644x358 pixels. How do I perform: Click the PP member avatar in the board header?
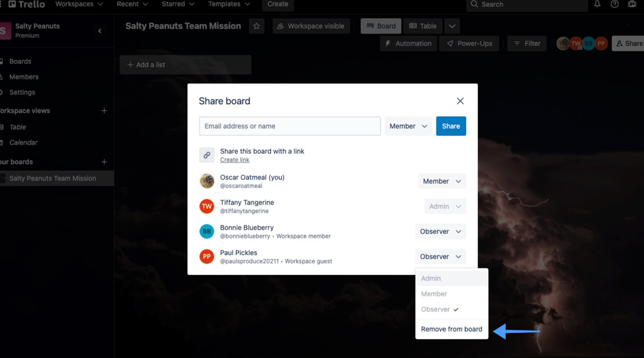[x=601, y=43]
